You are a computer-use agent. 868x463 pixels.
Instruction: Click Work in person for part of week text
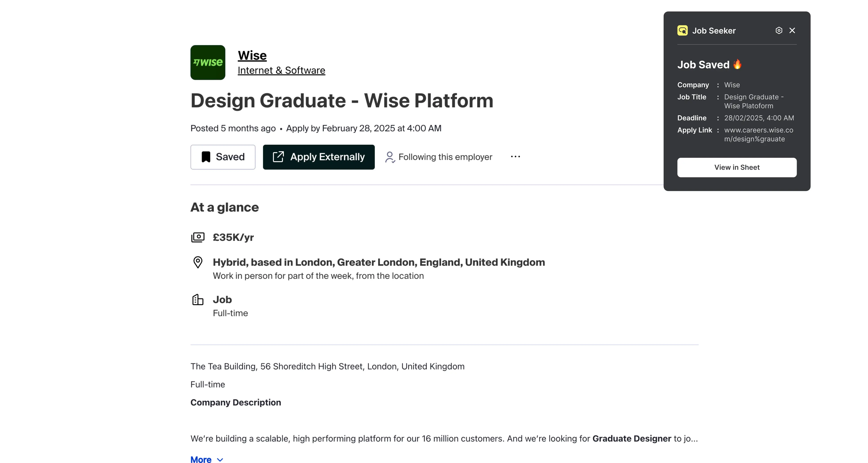point(318,276)
